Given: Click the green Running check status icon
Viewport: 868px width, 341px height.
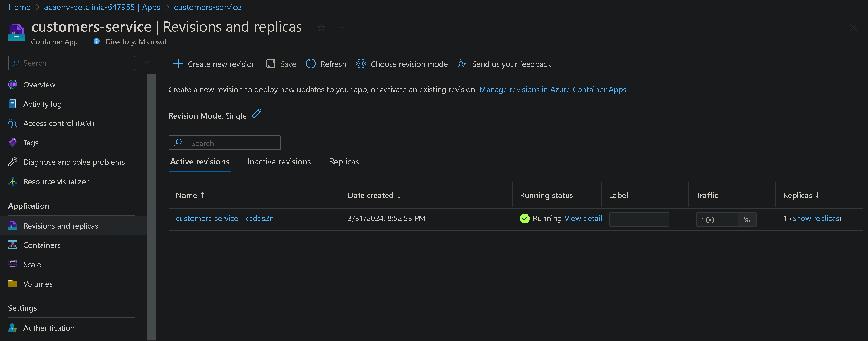Looking at the screenshot, I should click(524, 219).
